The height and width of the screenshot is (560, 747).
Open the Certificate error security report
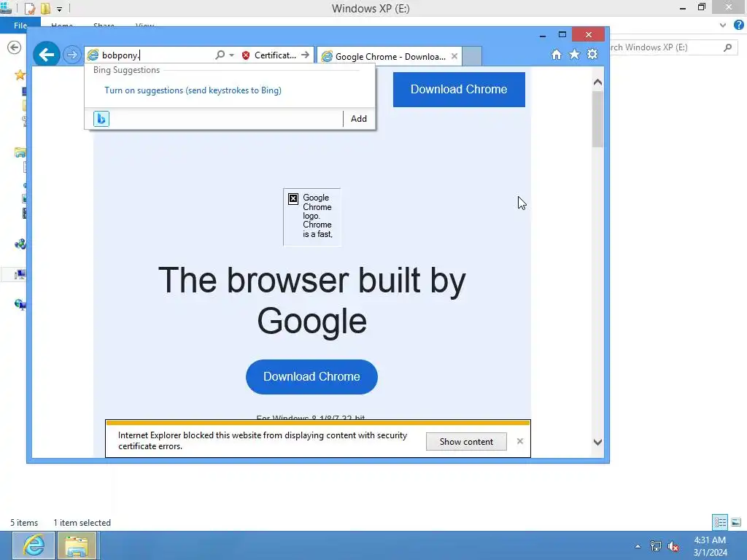(268, 55)
